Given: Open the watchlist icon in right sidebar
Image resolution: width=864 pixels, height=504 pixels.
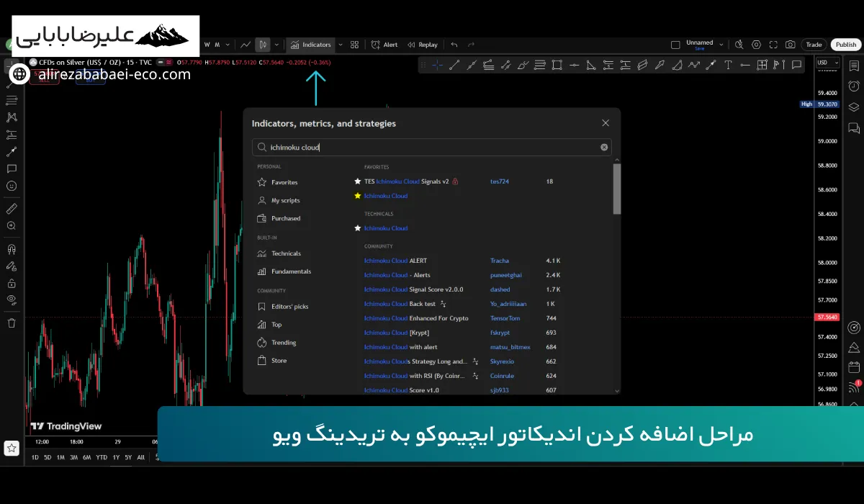Looking at the screenshot, I should (854, 65).
